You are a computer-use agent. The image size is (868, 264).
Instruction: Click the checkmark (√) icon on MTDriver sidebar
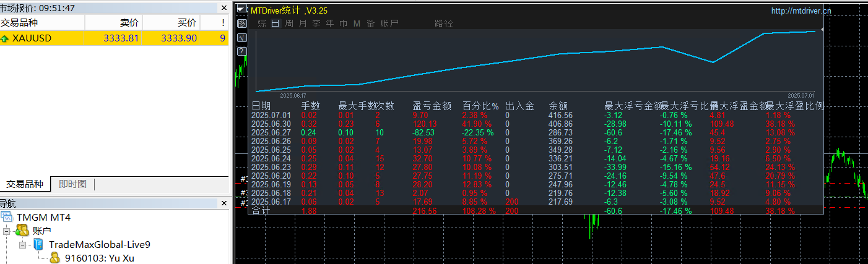point(242,37)
